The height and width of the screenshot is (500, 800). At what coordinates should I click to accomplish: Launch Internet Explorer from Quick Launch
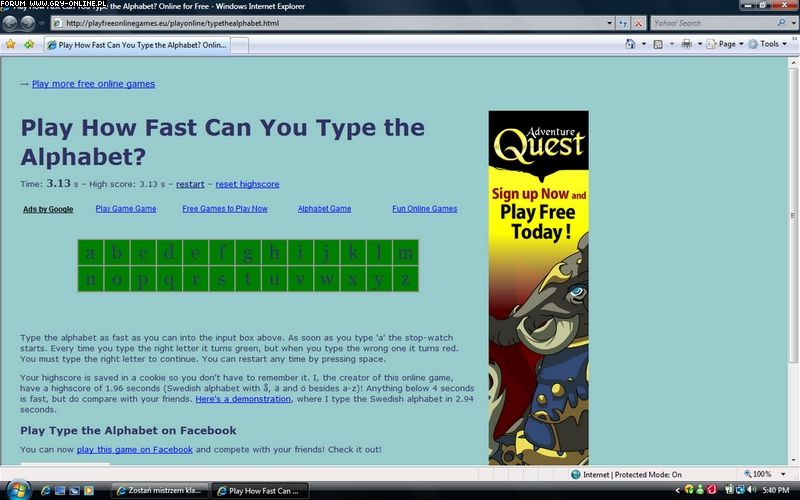(46, 491)
